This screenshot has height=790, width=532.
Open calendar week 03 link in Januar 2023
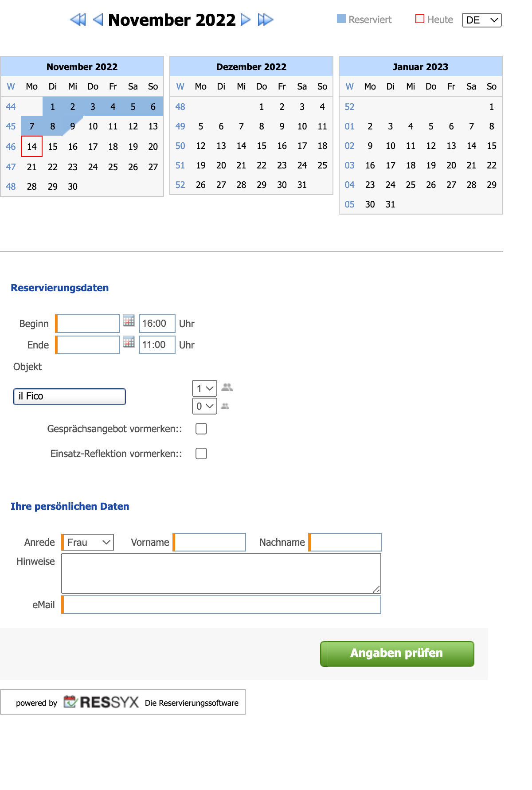click(350, 165)
